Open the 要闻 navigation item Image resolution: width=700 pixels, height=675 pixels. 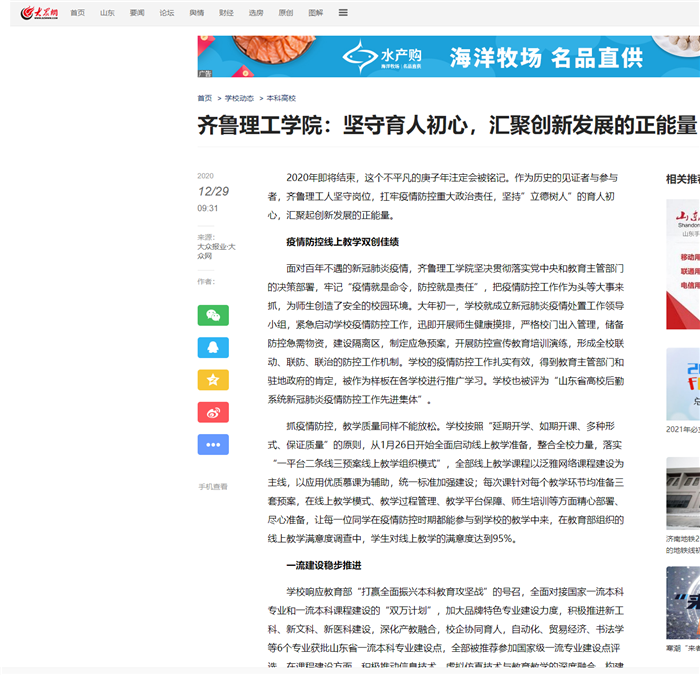point(137,13)
